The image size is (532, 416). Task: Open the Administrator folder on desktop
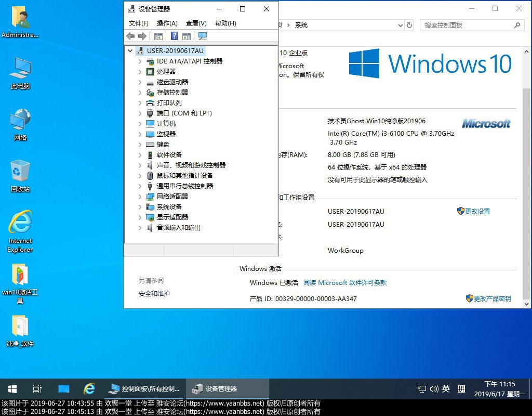[20, 22]
